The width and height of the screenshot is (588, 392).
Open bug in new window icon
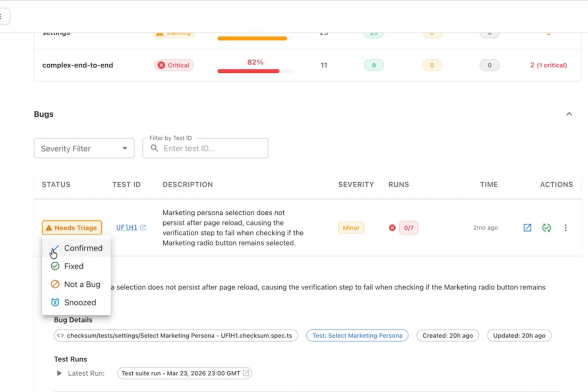tap(527, 228)
